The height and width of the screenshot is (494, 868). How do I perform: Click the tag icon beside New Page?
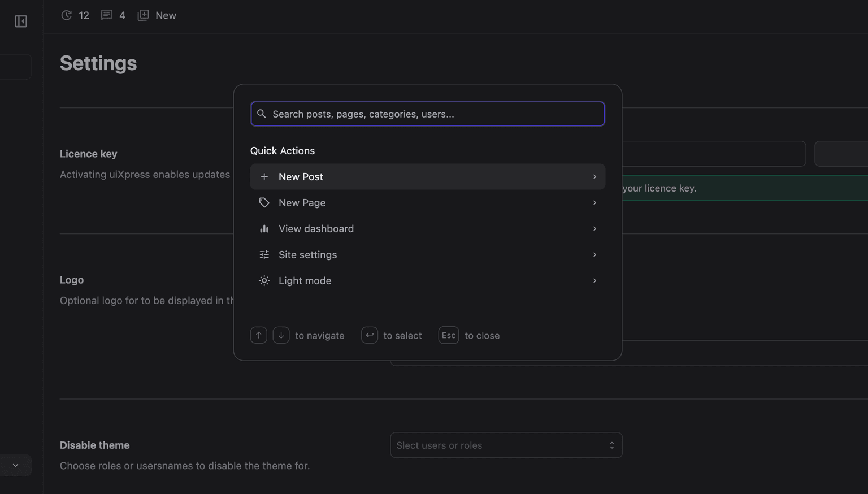coord(264,202)
